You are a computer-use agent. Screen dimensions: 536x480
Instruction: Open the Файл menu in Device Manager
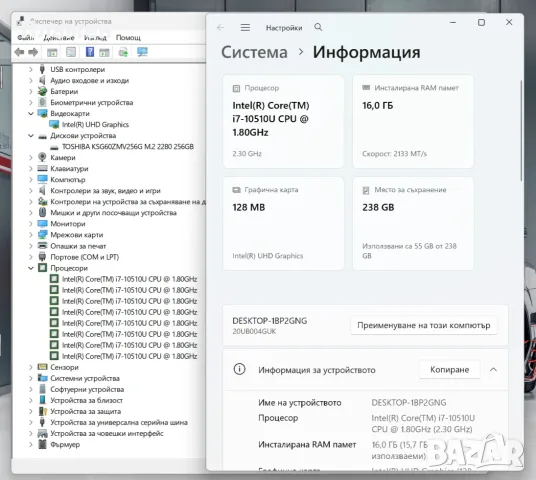[x=26, y=37]
